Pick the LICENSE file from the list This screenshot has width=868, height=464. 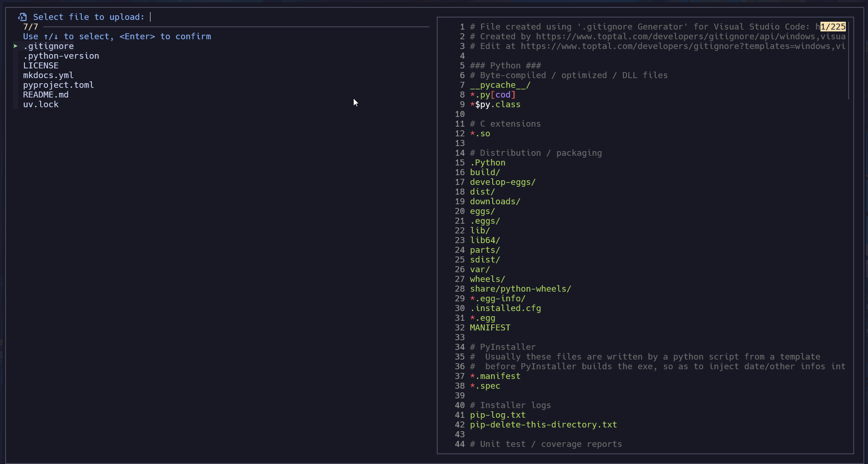41,66
